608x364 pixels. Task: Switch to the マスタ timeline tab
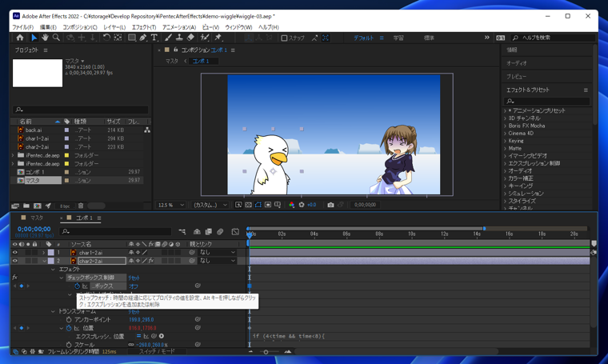tap(37, 218)
